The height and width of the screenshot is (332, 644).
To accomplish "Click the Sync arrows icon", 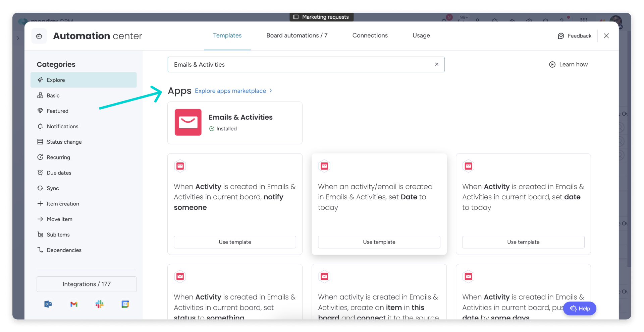I will click(x=40, y=188).
